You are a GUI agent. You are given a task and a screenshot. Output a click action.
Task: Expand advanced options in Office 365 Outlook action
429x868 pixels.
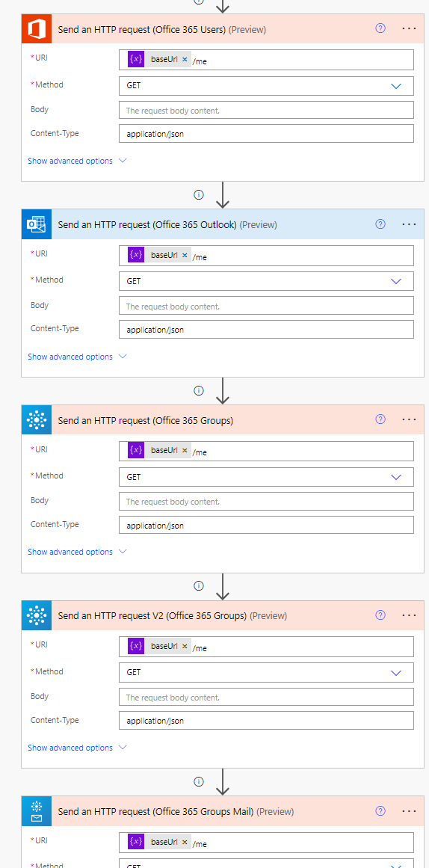click(x=77, y=357)
